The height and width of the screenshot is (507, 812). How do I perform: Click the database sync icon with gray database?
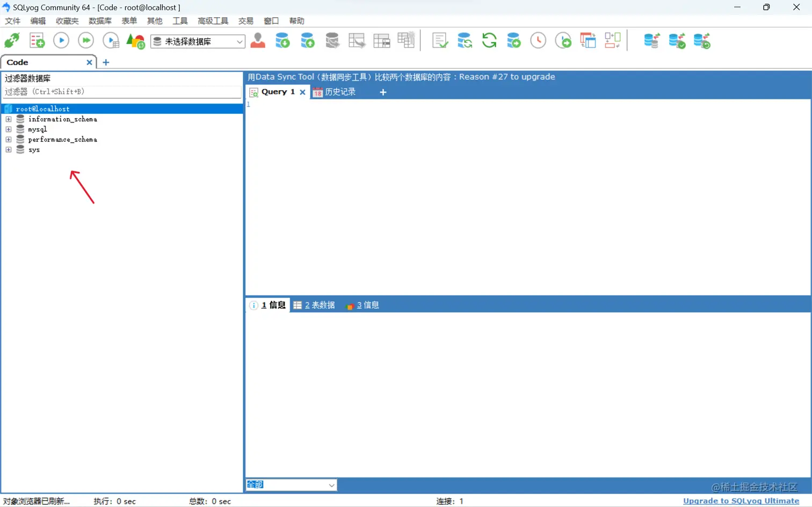[652, 41]
